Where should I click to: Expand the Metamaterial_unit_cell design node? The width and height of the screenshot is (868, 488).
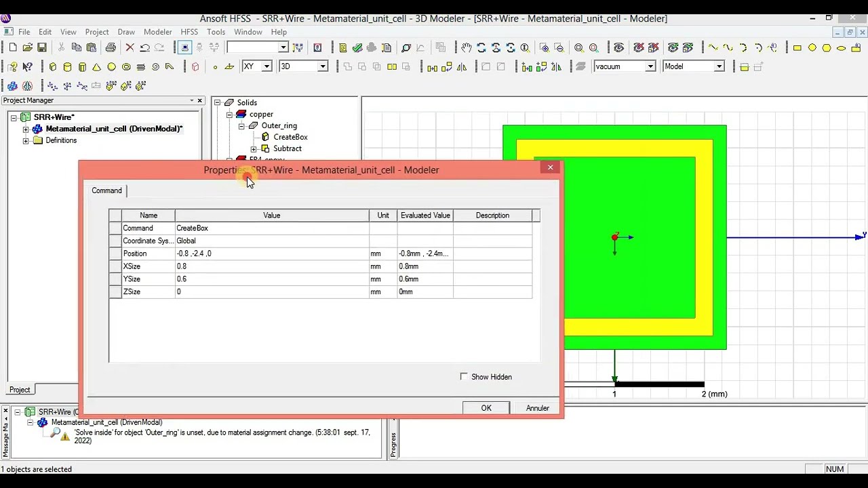click(x=26, y=129)
